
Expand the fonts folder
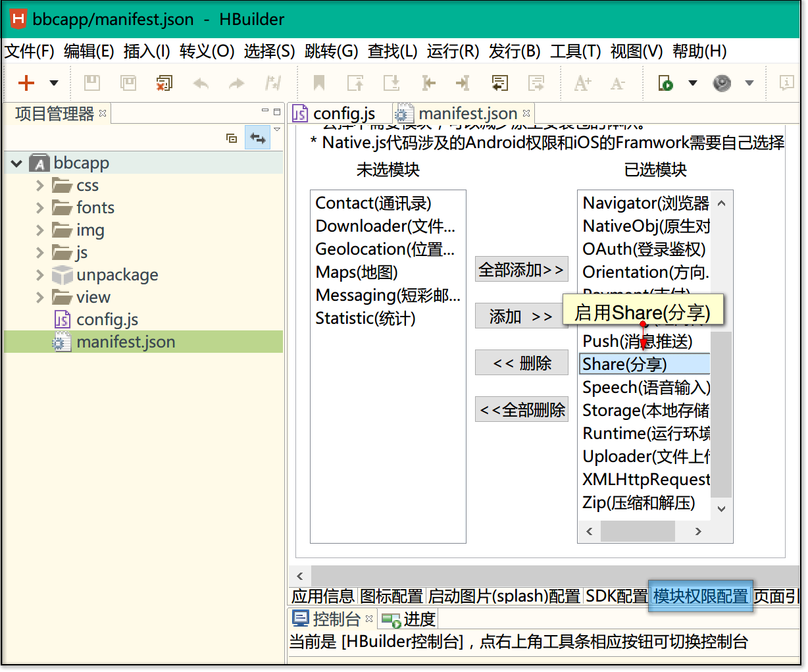[40, 208]
